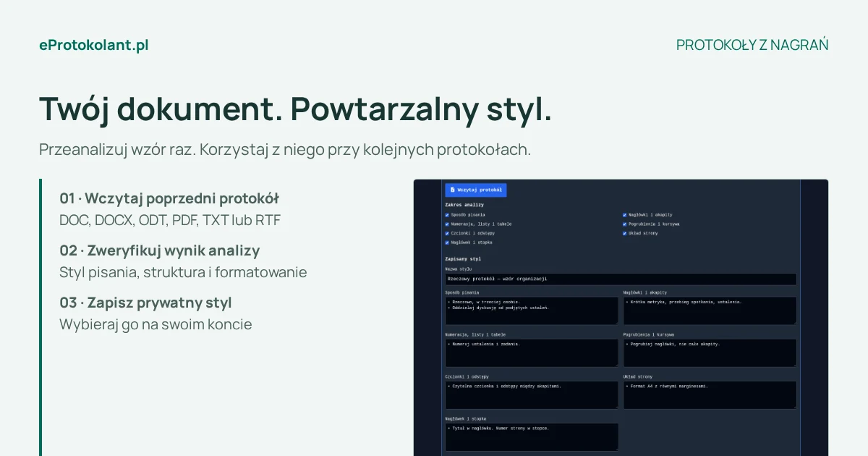Click step 03 · Zapisz prywatny styl
The height and width of the screenshot is (456, 868).
145,303
